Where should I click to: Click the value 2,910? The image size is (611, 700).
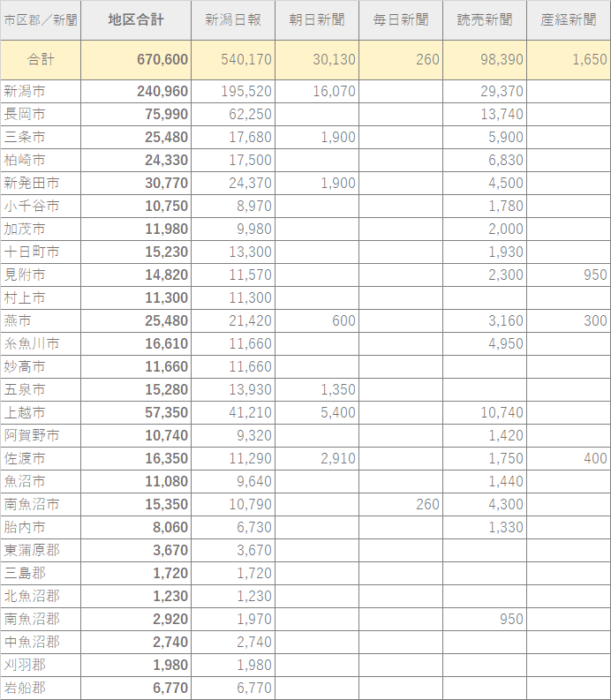[x=338, y=458]
